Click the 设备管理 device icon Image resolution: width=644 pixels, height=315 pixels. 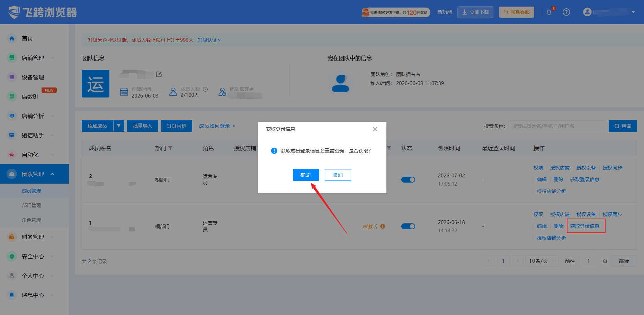pos(12,77)
